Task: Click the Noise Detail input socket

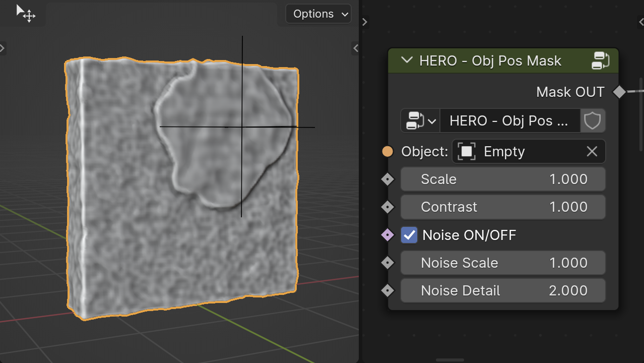Action: pos(388,290)
